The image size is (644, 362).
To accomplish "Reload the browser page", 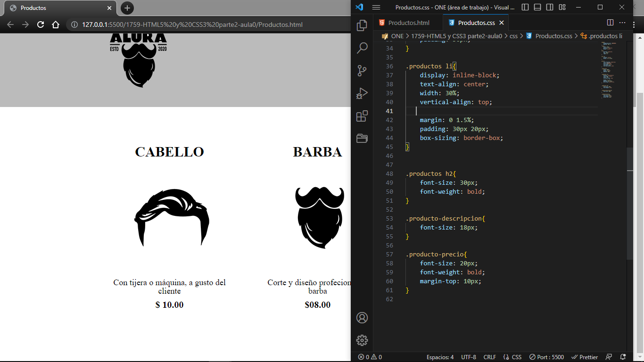I will tap(41, 25).
